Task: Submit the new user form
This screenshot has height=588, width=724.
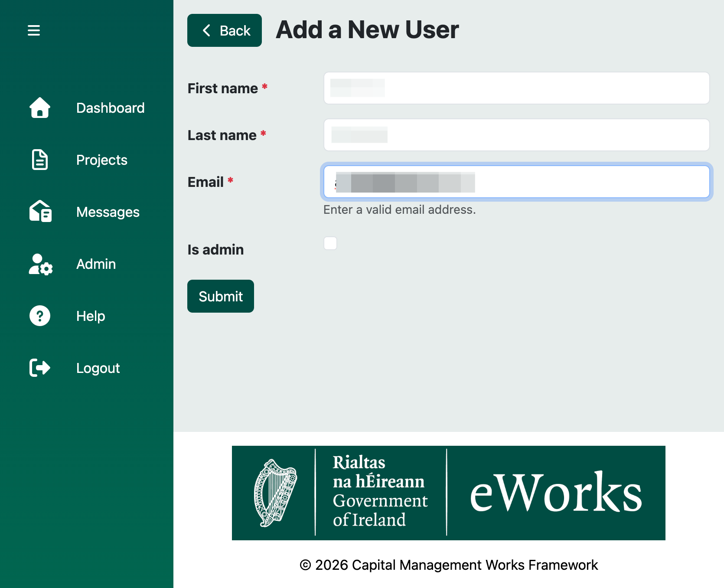Action: [221, 296]
